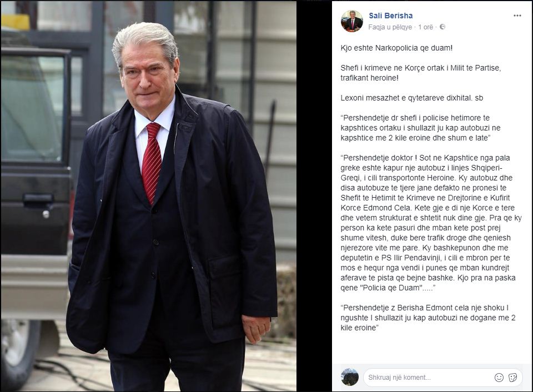
Task: Focus the 'Shkruaj një koment...' comment field
Action: (x=428, y=378)
